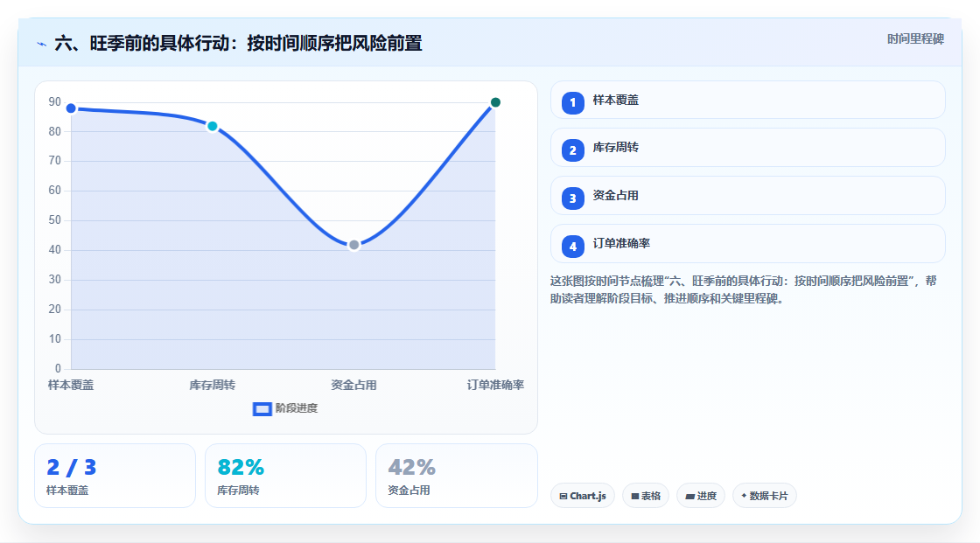Click numbered badge 3 for 资金占用
This screenshot has width=980, height=543.
(572, 198)
